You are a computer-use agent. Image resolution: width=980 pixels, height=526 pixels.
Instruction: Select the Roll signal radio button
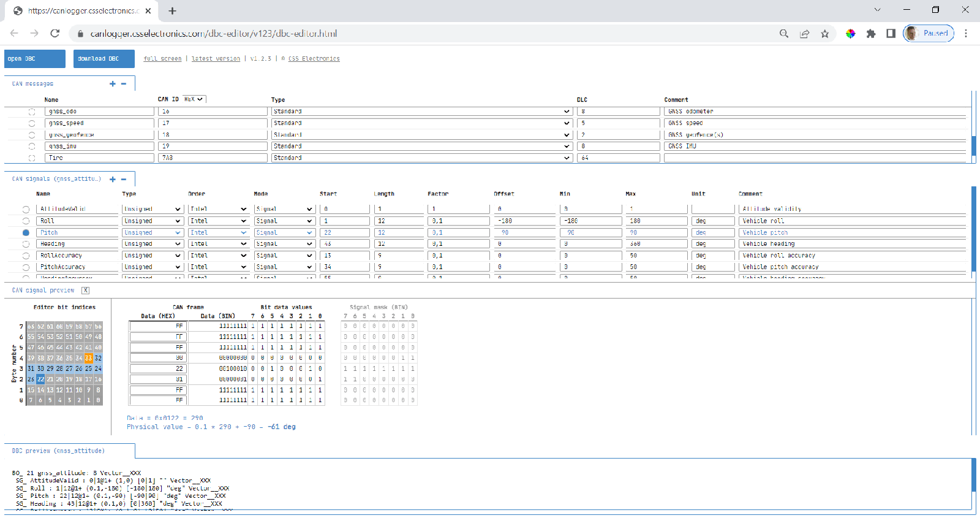click(26, 221)
